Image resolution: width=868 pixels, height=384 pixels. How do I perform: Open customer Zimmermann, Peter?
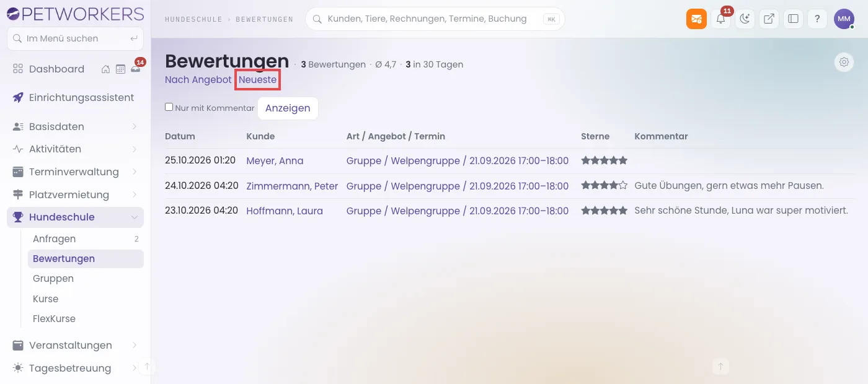292,186
